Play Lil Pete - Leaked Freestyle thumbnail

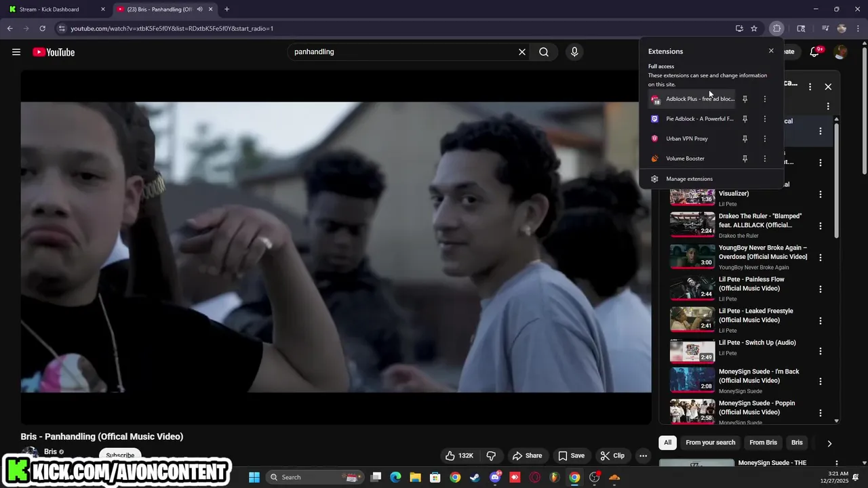(x=692, y=319)
